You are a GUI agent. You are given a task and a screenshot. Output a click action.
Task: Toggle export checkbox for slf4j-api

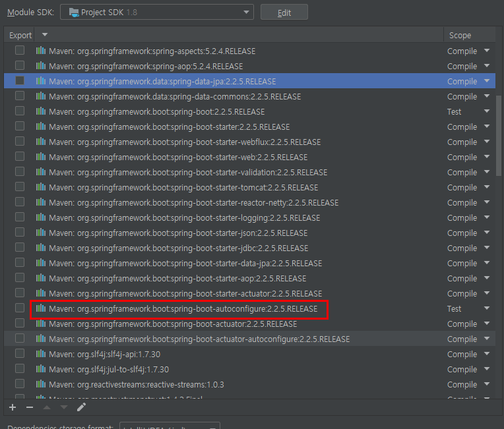pyautogui.click(x=20, y=353)
